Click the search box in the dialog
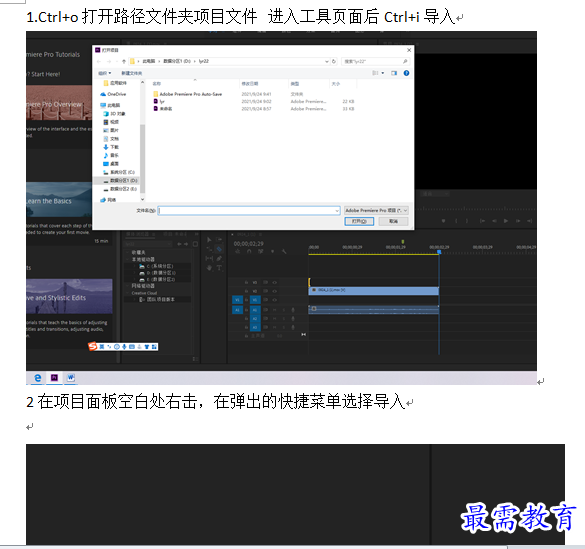 [375, 61]
